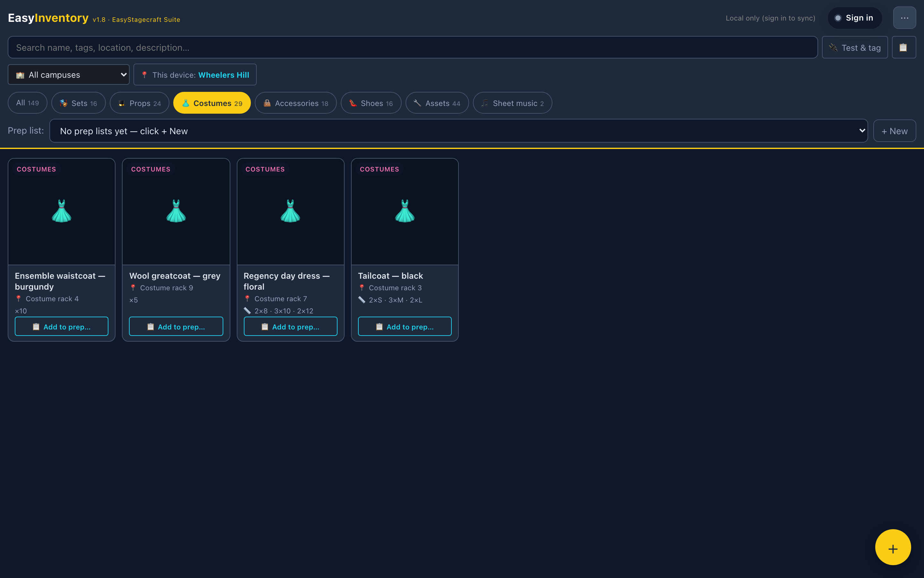Click the ruler icon beside 2×8 · 3×10 · 2×12

tap(247, 311)
